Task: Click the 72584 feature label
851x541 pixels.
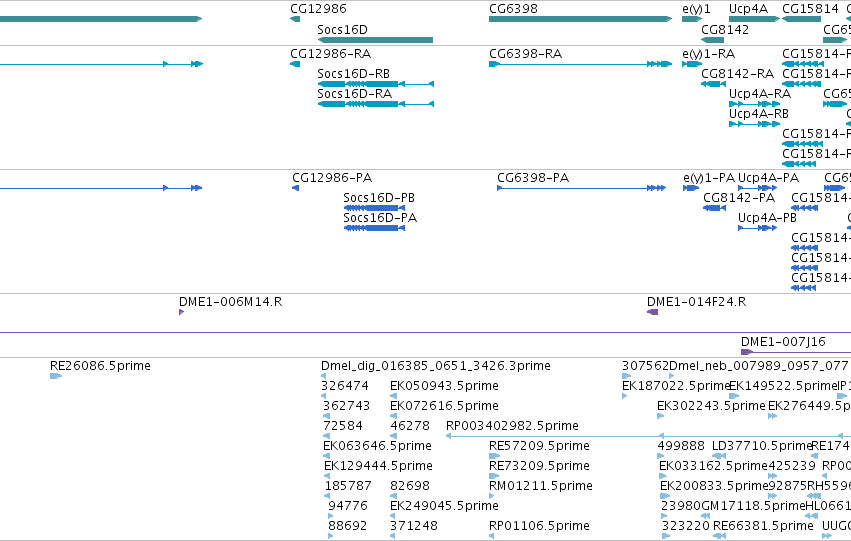Action: pyautogui.click(x=343, y=426)
